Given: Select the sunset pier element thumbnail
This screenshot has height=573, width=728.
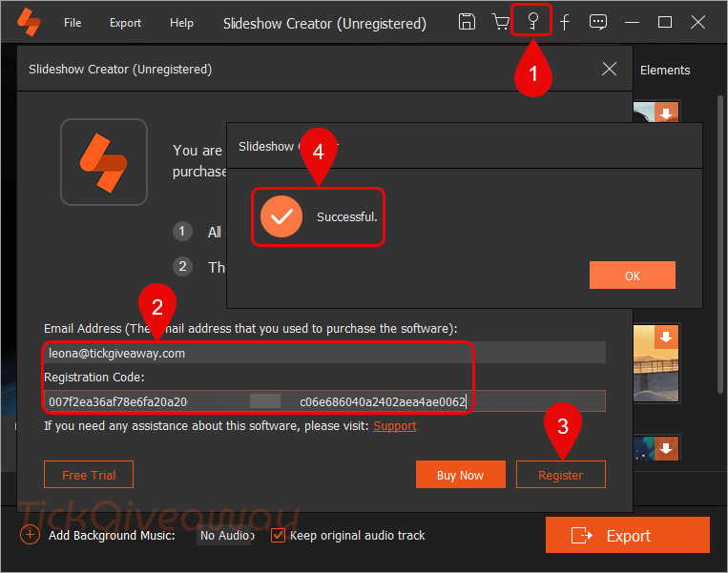Looking at the screenshot, I should [655, 363].
